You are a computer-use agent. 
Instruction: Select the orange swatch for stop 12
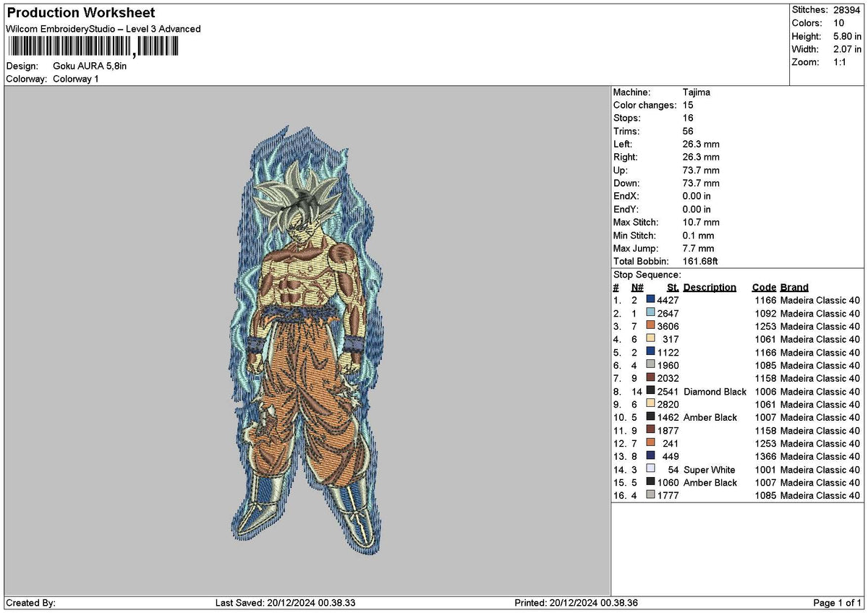pos(651,443)
